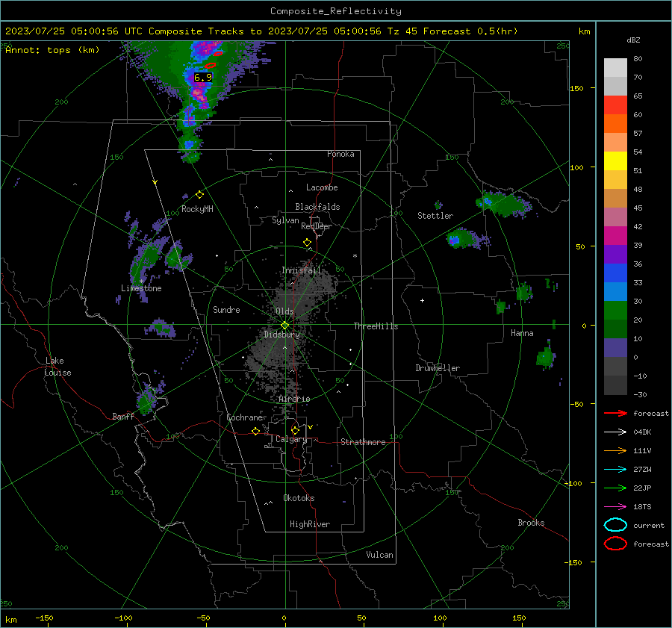This screenshot has height=628, width=672.
Task: Click the dBZ legend heading
Action: 633,40
